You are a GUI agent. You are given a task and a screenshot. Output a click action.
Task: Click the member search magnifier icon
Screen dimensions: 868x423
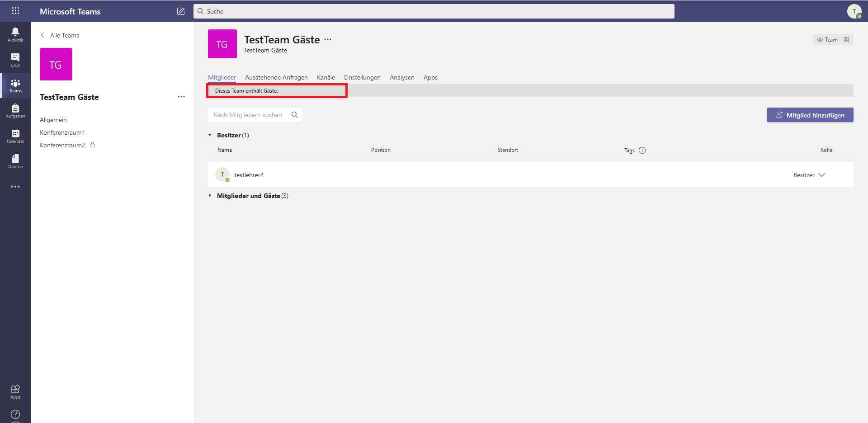[295, 115]
